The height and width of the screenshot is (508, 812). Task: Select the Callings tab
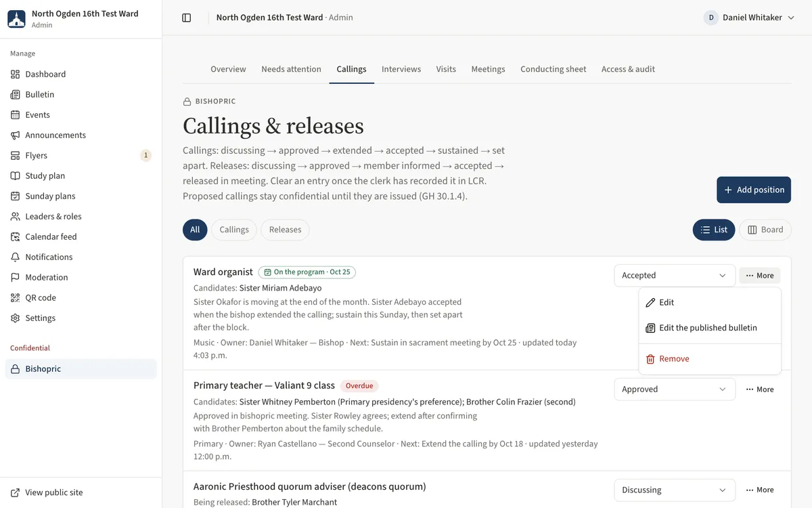351,69
